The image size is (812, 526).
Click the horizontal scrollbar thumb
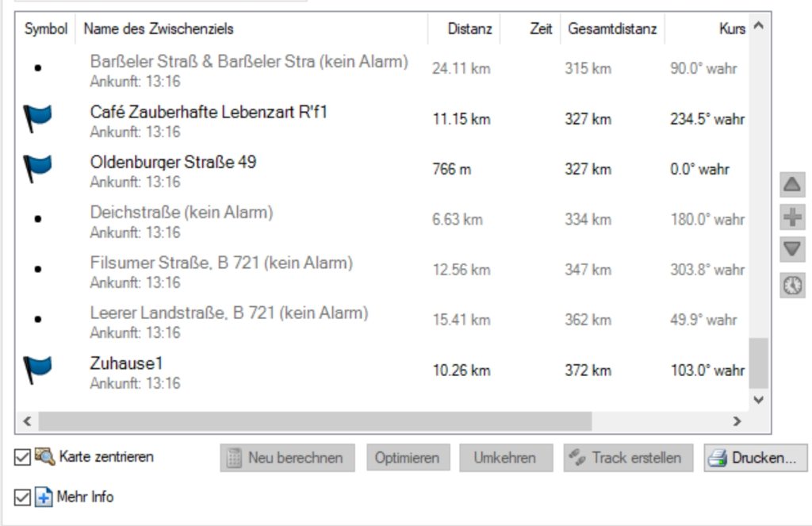[315, 420]
